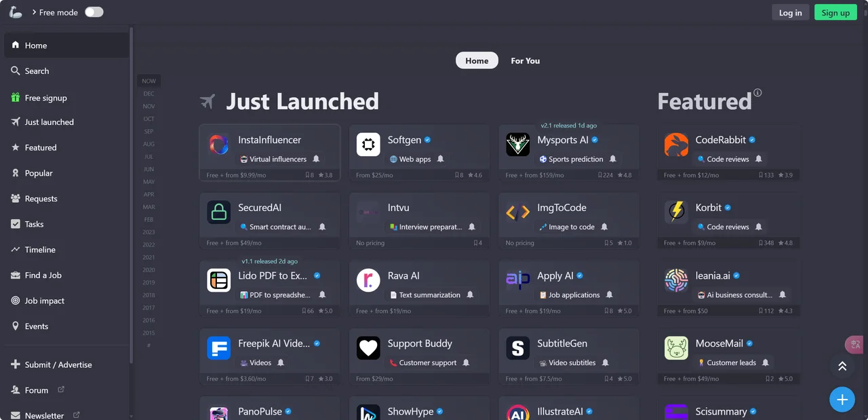
Task: Jump to 2023 on the timeline
Action: [149, 232]
